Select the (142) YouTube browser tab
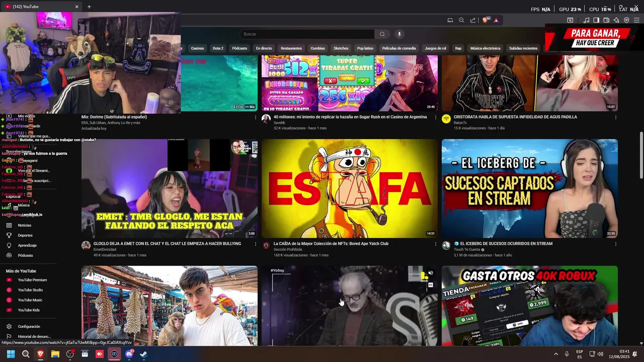Viewport: 644px width, 362px height. click(41, 7)
